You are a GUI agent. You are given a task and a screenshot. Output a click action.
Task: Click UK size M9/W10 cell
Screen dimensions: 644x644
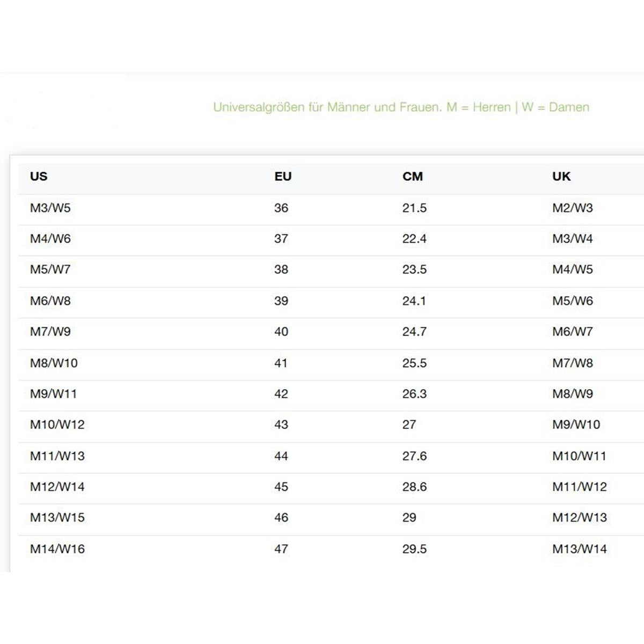[x=576, y=425]
